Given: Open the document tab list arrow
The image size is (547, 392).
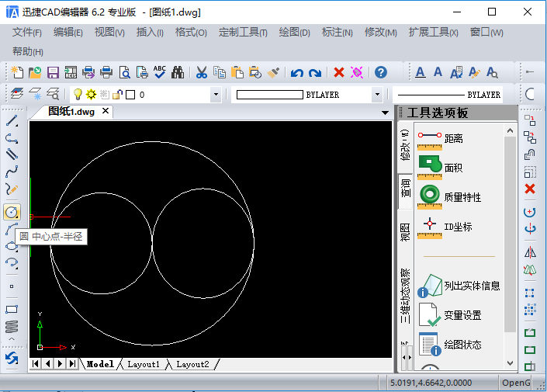Looking at the screenshot, I should click(x=385, y=113).
